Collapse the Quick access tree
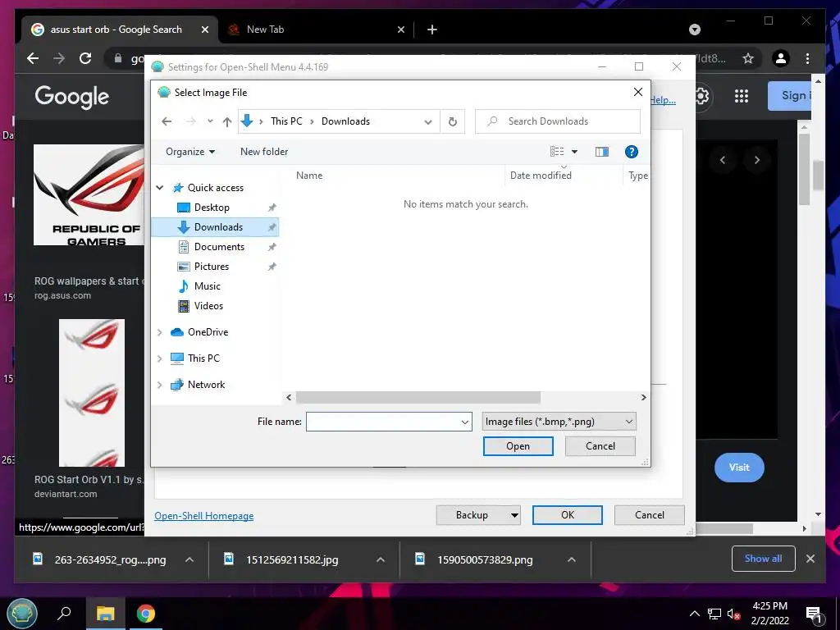Viewport: 840px width, 630px height. 160,188
